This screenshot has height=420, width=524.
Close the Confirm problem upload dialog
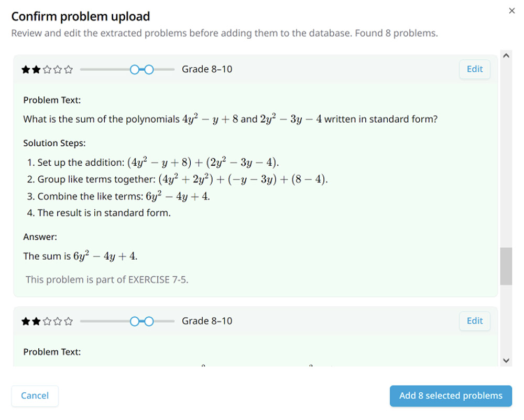pyautogui.click(x=512, y=11)
